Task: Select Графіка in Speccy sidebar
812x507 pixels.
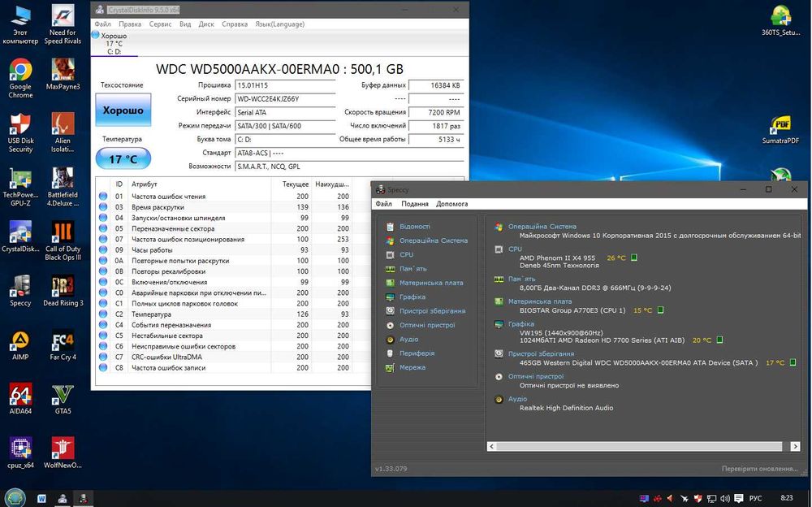Action: [x=412, y=297]
